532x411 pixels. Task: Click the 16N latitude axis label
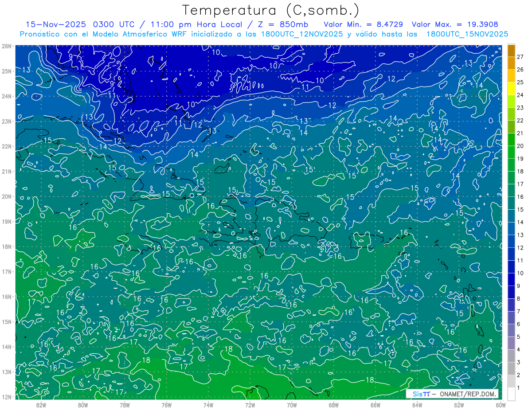tap(6, 297)
